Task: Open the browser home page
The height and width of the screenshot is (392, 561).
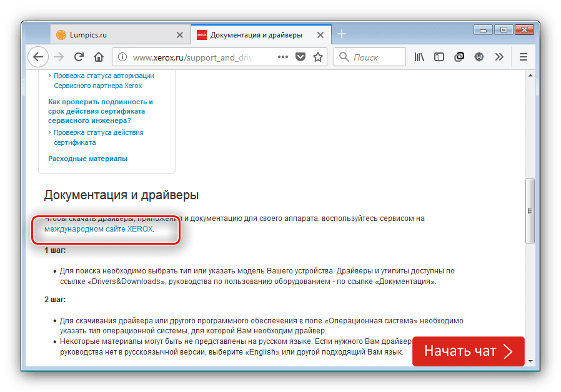Action: pyautogui.click(x=99, y=57)
